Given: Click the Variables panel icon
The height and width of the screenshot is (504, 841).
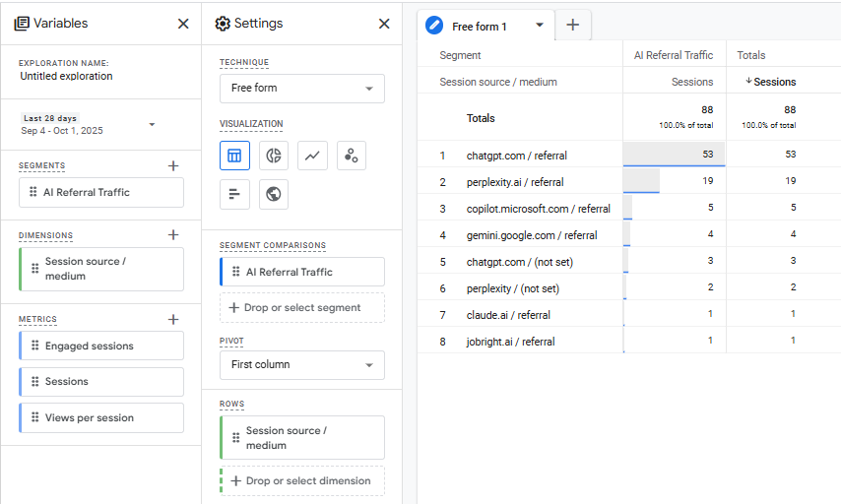Looking at the screenshot, I should point(22,24).
